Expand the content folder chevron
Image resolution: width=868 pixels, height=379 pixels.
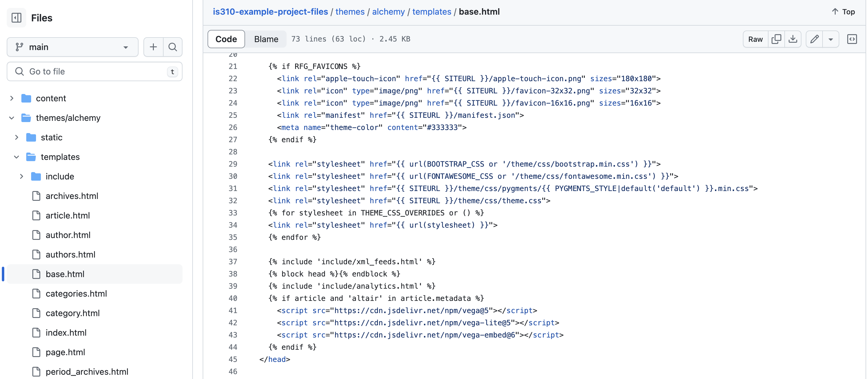[x=12, y=98]
